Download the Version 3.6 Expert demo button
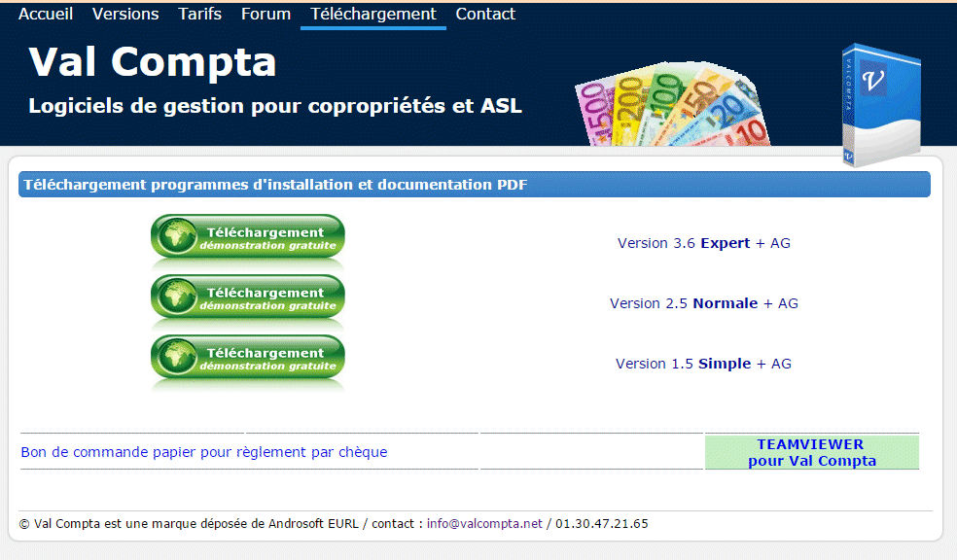Viewport: 957px width, 560px height. coord(248,236)
